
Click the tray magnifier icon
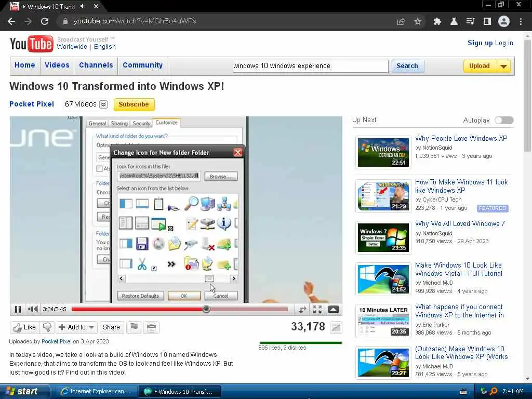(x=494, y=391)
